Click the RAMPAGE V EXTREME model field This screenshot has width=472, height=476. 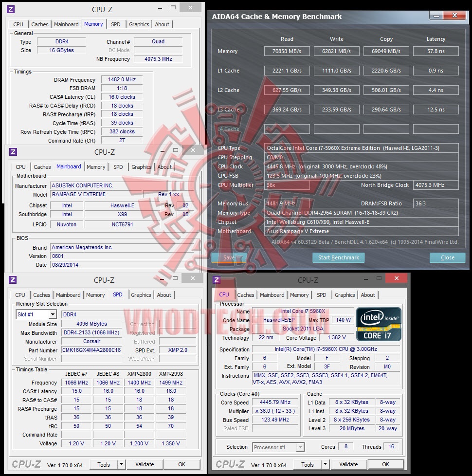[x=96, y=194]
